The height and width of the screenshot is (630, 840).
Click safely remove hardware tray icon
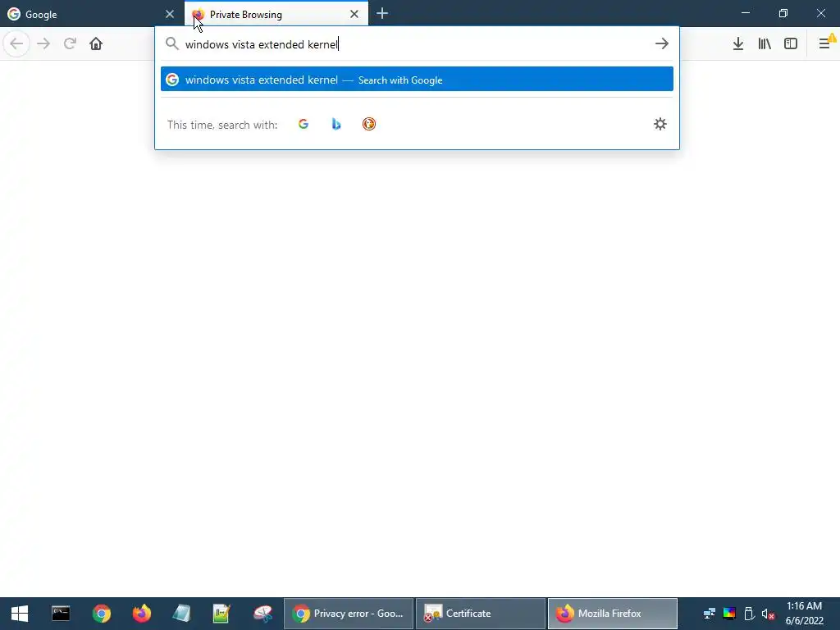coord(749,614)
